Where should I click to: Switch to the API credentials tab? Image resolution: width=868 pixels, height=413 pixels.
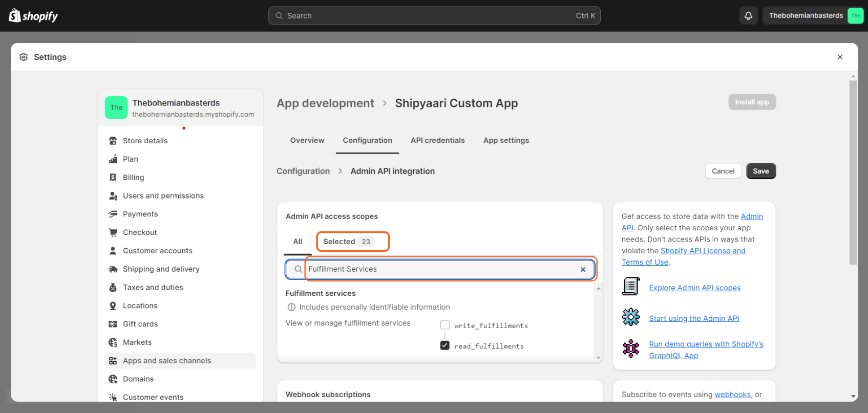point(438,140)
